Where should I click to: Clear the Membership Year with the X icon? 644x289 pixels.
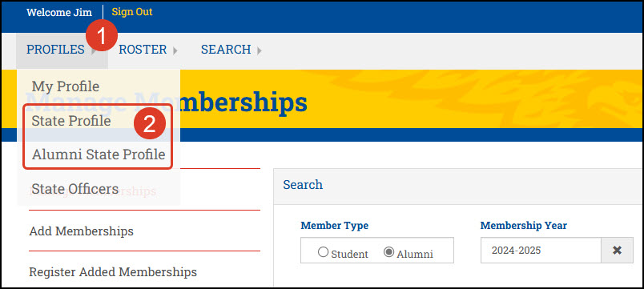617,250
